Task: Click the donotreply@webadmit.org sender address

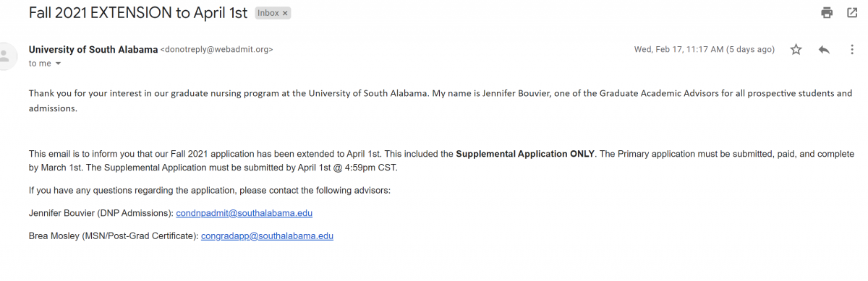Action: (216, 50)
